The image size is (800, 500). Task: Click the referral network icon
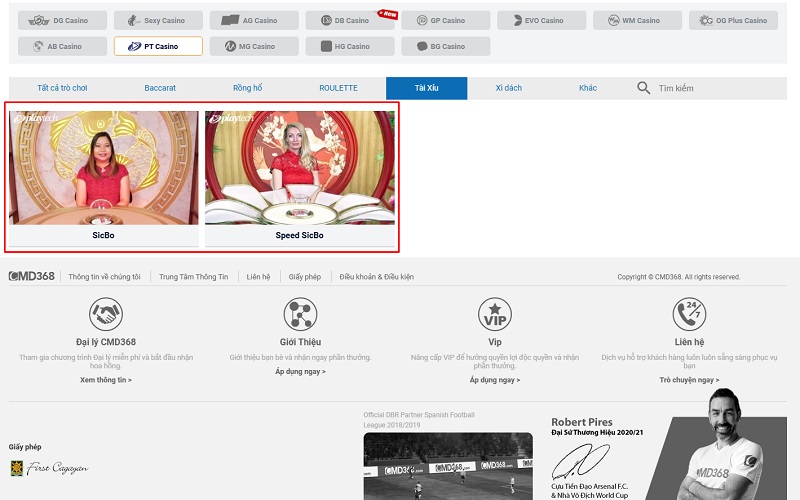click(x=300, y=314)
